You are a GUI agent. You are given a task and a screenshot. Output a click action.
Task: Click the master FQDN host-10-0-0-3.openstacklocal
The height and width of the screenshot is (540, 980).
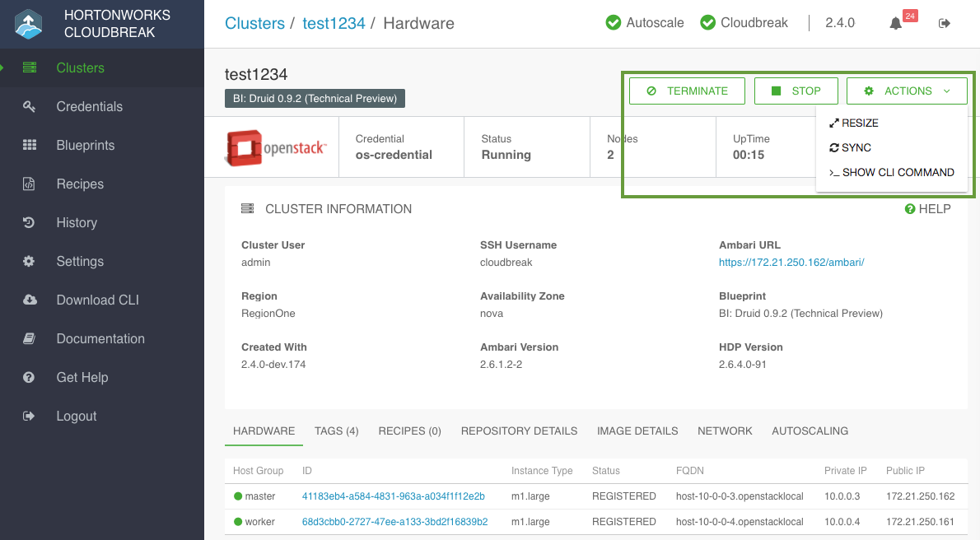pos(740,496)
